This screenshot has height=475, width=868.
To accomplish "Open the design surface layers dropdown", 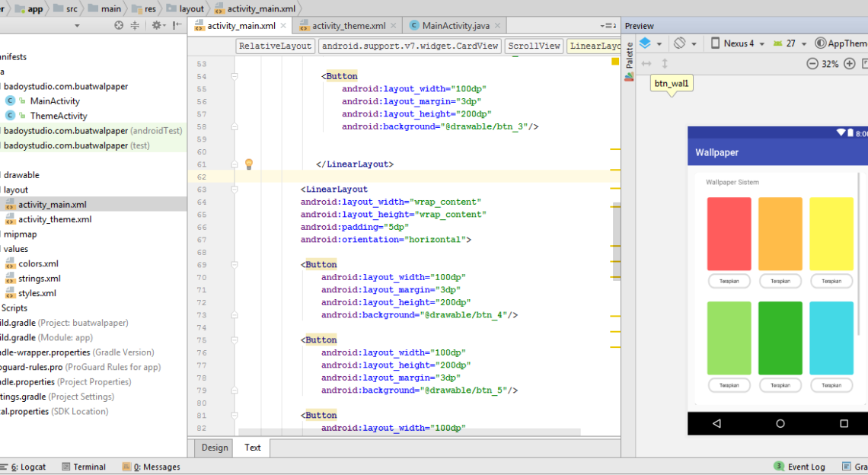I will (650, 43).
